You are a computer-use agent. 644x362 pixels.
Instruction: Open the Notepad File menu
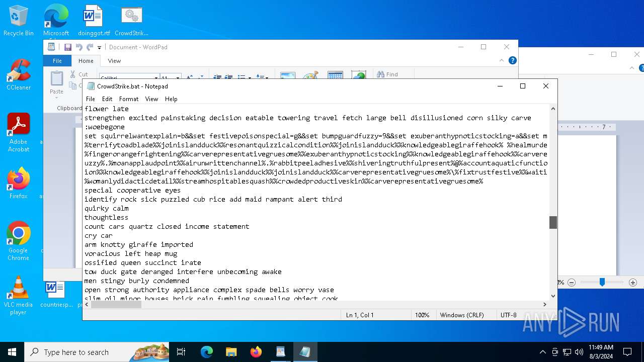(x=91, y=99)
